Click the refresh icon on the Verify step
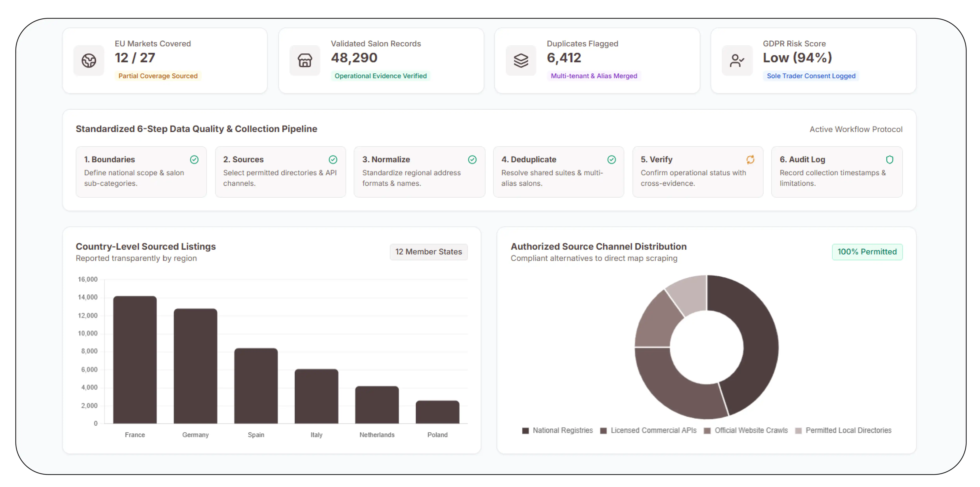980x487 pixels. coord(750,160)
